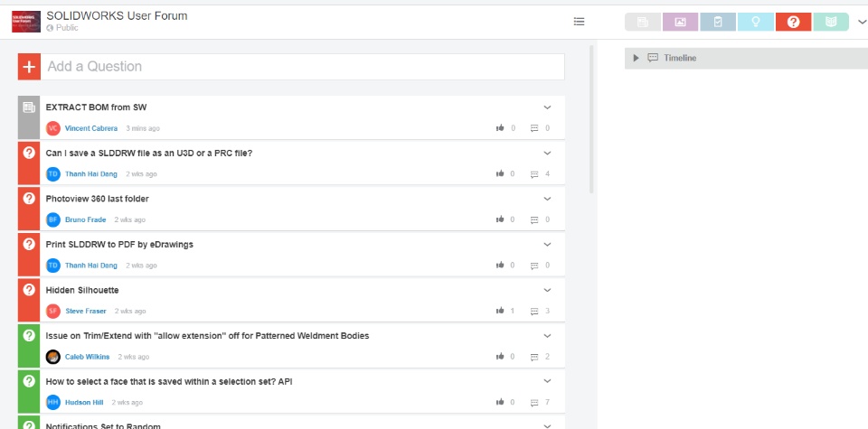Viewport: 868px width, 429px height.
Task: Select the Ideas (lightbulb) filter icon
Action: (x=756, y=22)
